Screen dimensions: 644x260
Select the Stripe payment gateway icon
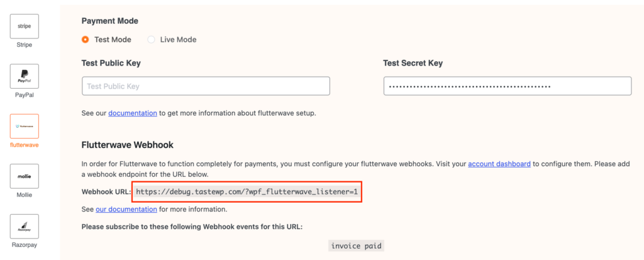(25, 26)
